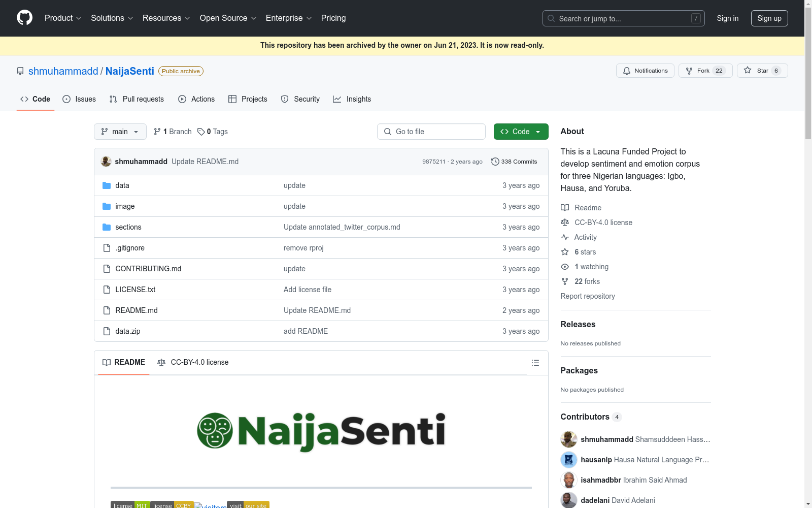
Task: Click the Activity pulse icon
Action: pos(565,237)
